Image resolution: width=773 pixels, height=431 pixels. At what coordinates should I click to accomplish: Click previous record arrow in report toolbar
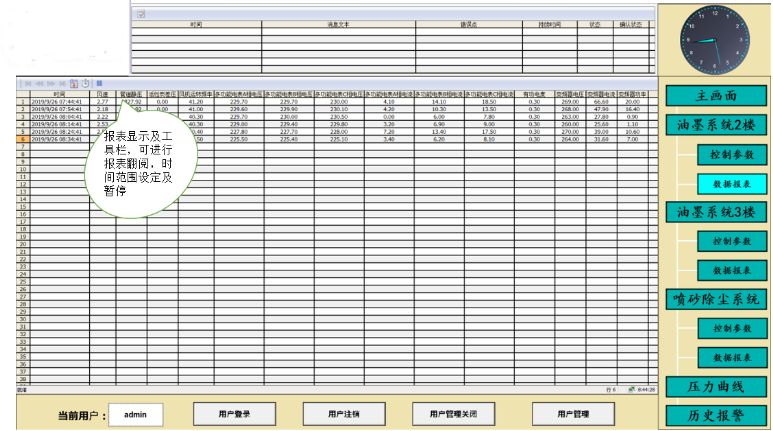coord(37,83)
